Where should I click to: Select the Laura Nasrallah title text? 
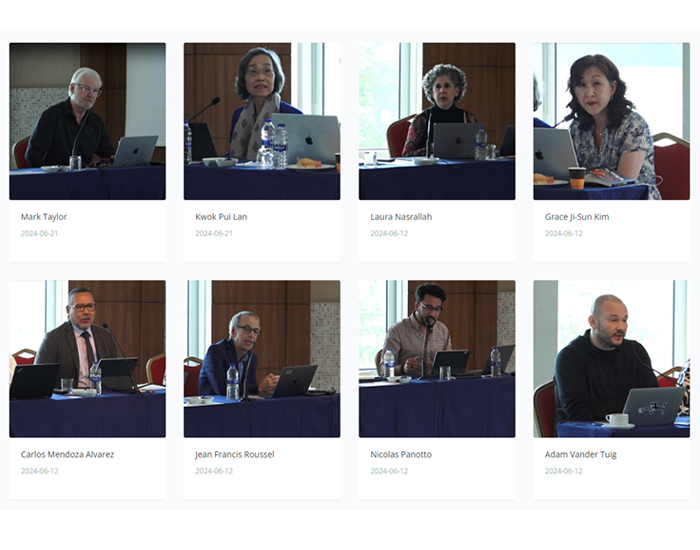[x=401, y=217]
